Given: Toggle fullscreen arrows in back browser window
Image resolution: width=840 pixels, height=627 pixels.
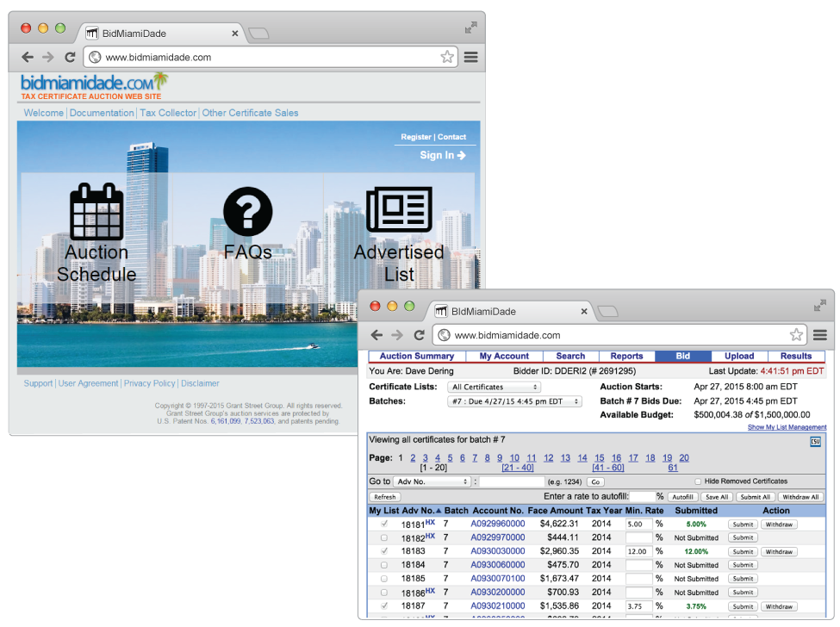Looking at the screenshot, I should [471, 28].
